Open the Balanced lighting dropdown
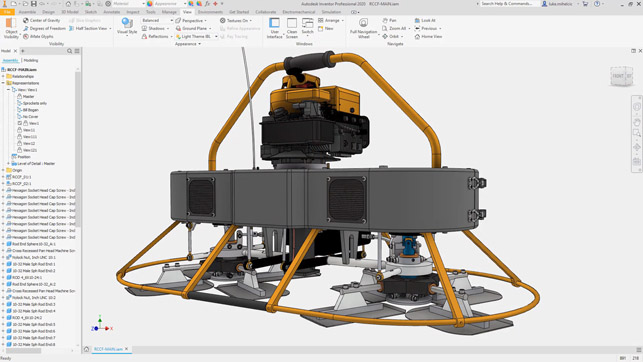The width and height of the screenshot is (643, 362). pyautogui.click(x=157, y=20)
